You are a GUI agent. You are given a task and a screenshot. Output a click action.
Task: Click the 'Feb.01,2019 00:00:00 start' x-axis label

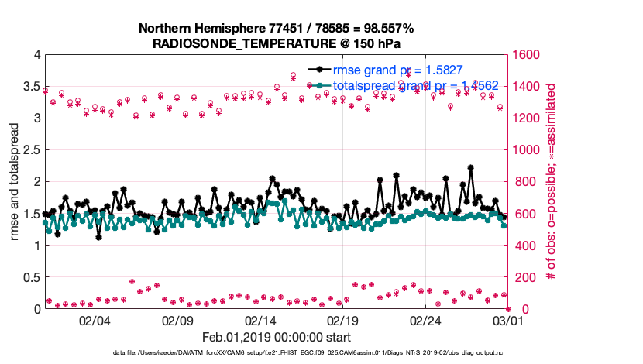276,337
